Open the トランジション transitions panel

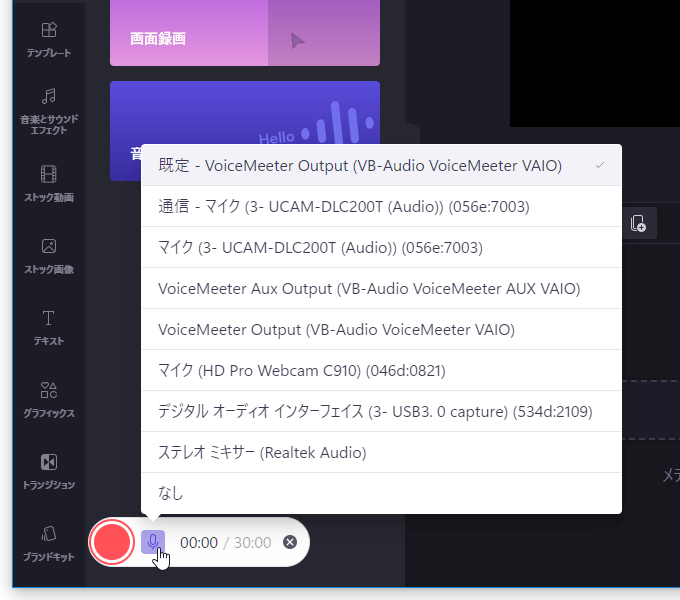[49, 472]
